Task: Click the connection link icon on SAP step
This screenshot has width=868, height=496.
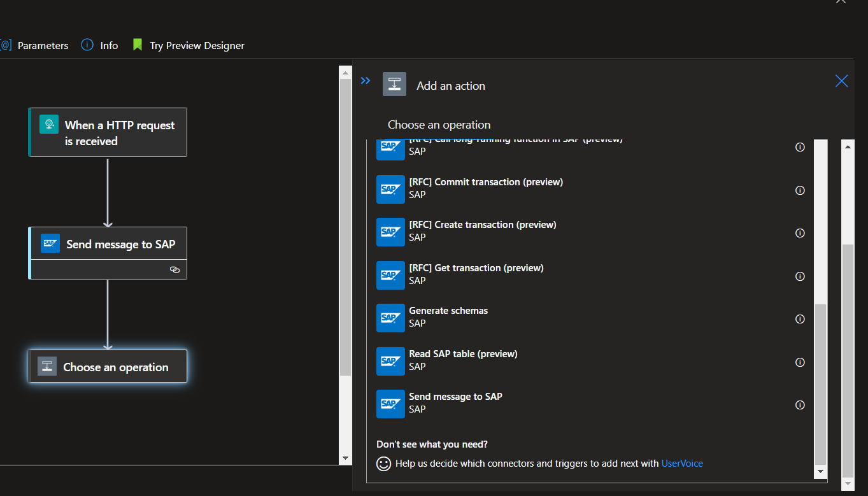Action: coord(174,270)
